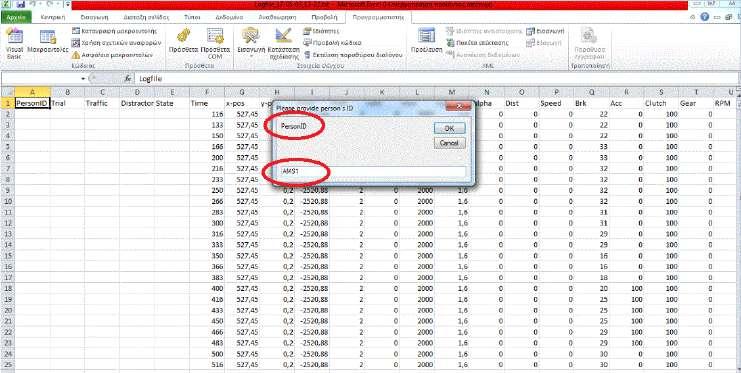Click the fx insert function button
Image resolution: width=741 pixels, height=373 pixels.
pyautogui.click(x=128, y=78)
